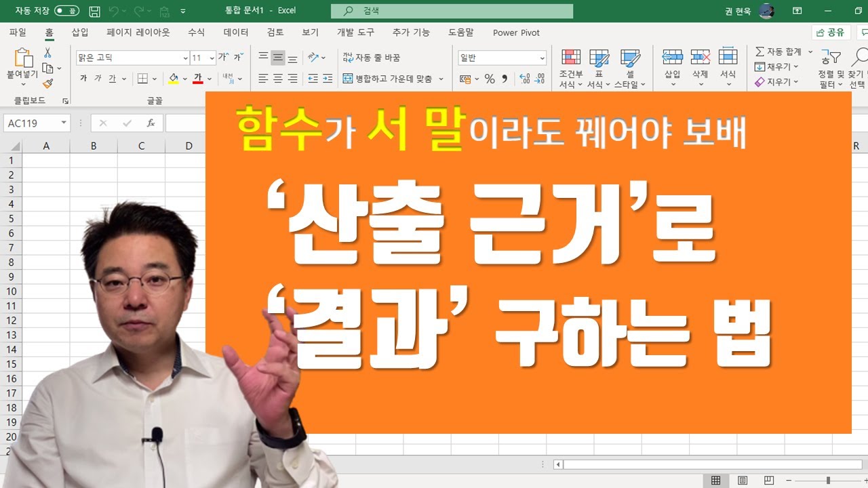This screenshot has height=488, width=868.
Task: Open the 셀 스타일 dropdown
Action: tap(630, 68)
